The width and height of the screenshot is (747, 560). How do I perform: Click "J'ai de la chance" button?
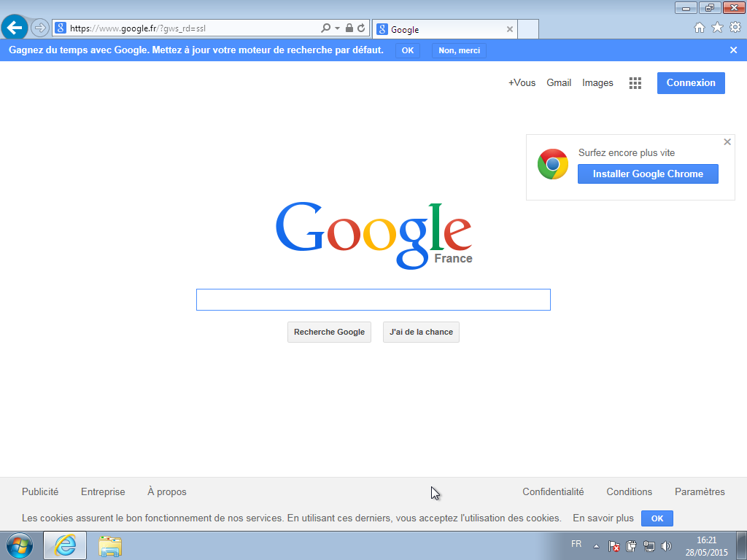coord(421,332)
